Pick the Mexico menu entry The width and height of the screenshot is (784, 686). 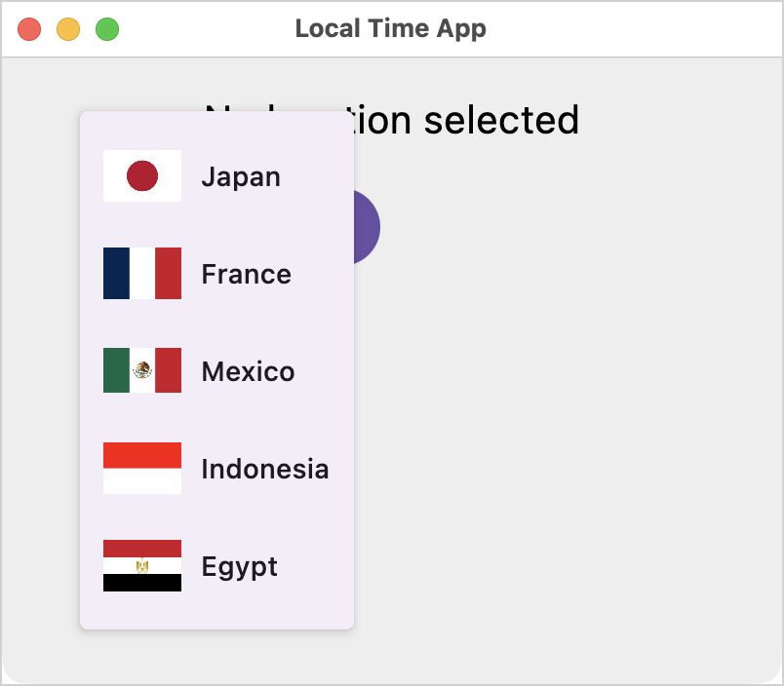coord(217,370)
